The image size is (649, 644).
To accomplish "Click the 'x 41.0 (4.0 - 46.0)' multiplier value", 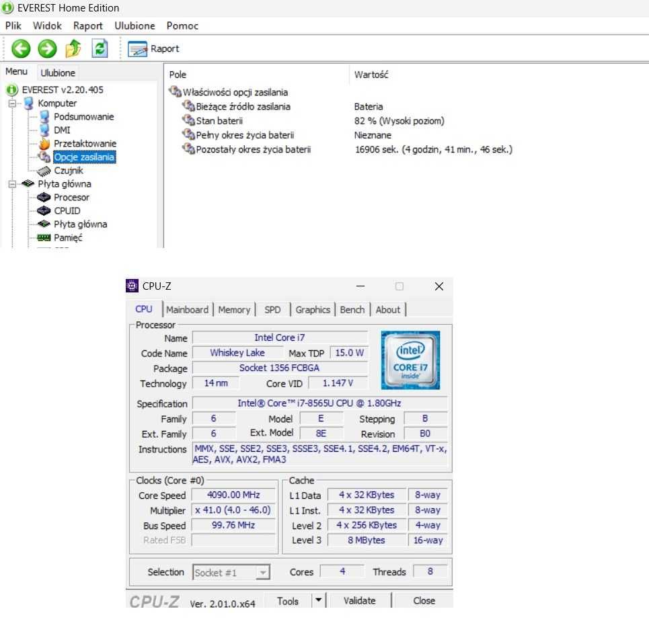I will click(x=233, y=510).
